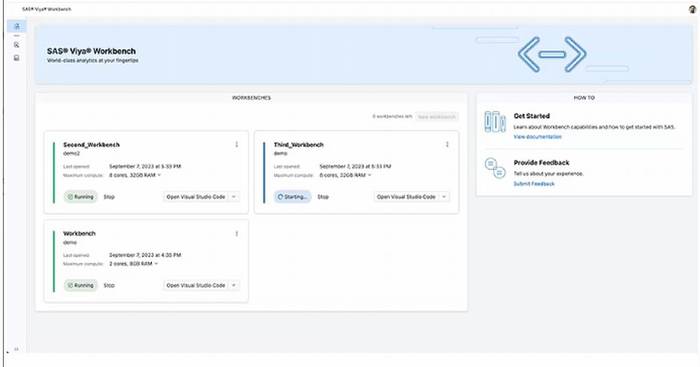This screenshot has width=700, height=367.
Task: Click Starting status badge on Third_Workbench
Action: (x=292, y=197)
